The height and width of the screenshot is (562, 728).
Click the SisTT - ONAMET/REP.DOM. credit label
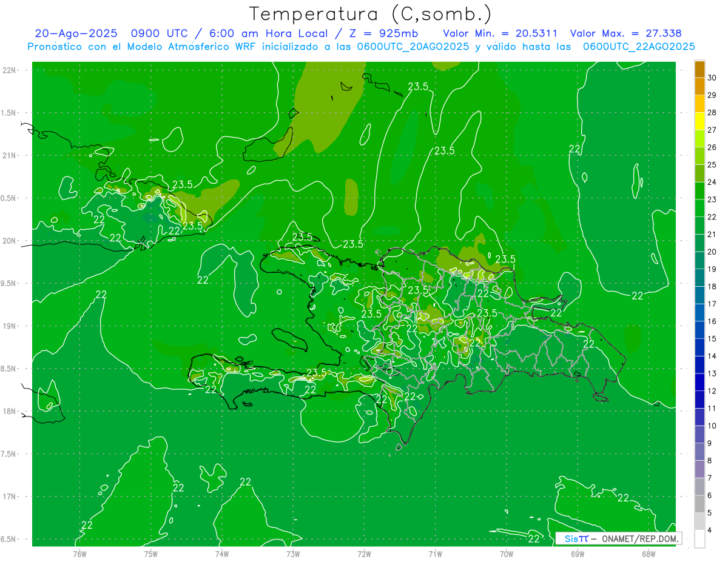pos(618,538)
